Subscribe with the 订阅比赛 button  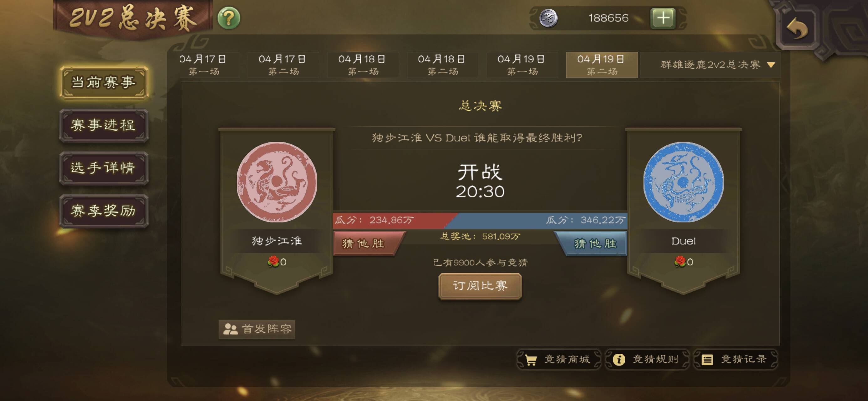click(x=480, y=286)
